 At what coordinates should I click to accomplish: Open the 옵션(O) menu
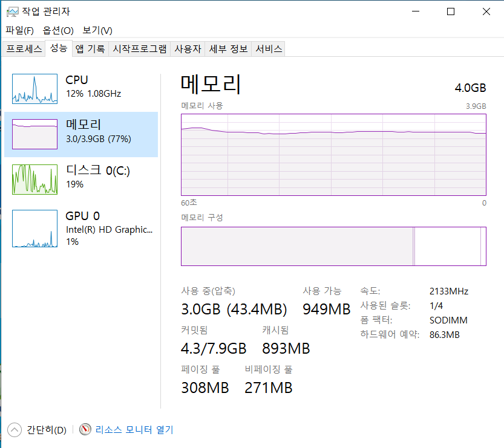coord(58,30)
